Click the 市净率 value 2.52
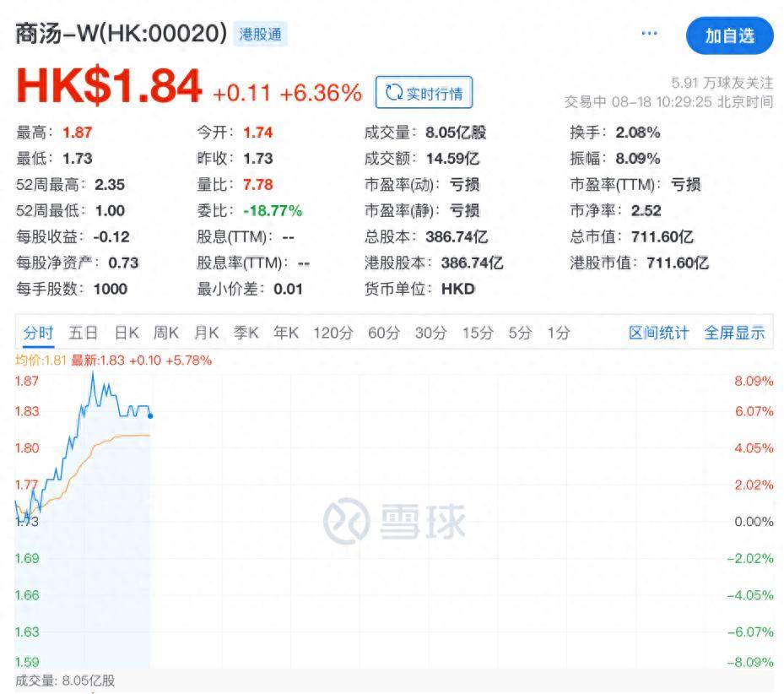Viewport: 784px width, 694px height. 646,211
